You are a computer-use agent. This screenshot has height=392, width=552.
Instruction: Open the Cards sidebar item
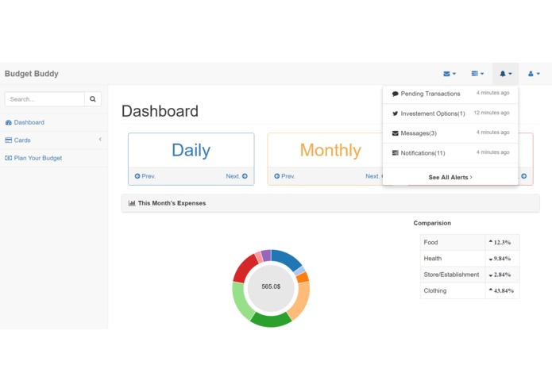(x=54, y=140)
